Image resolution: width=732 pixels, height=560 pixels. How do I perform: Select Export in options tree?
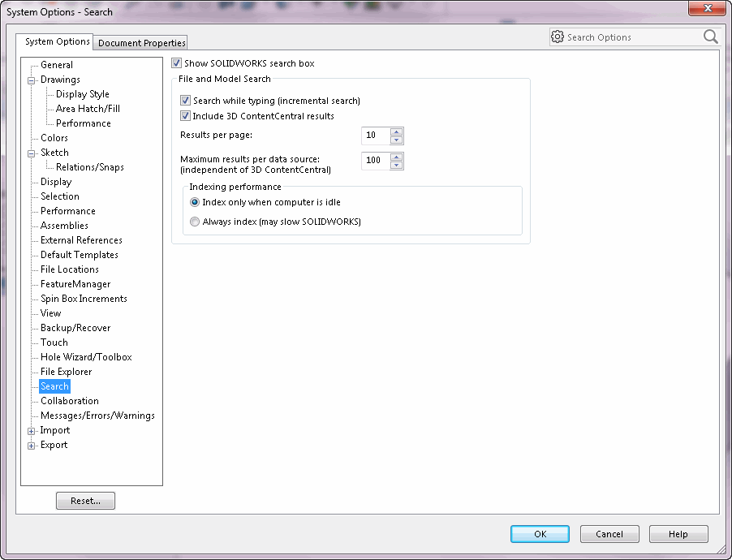[54, 445]
